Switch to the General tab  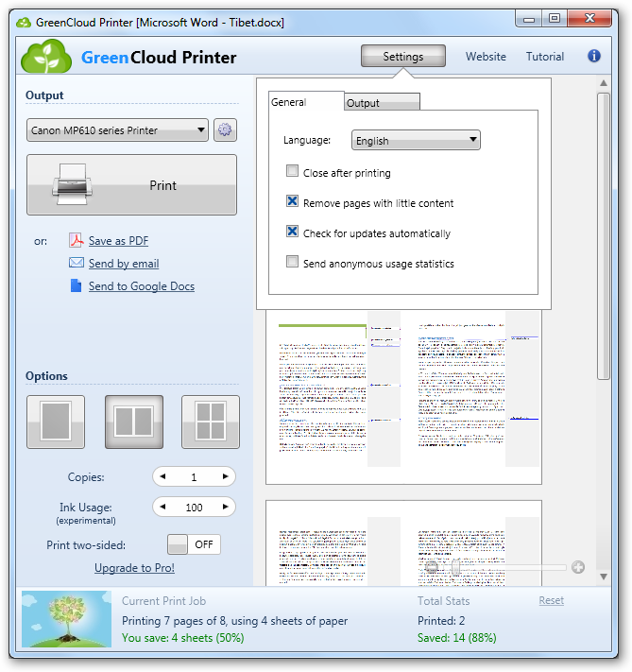click(x=306, y=101)
